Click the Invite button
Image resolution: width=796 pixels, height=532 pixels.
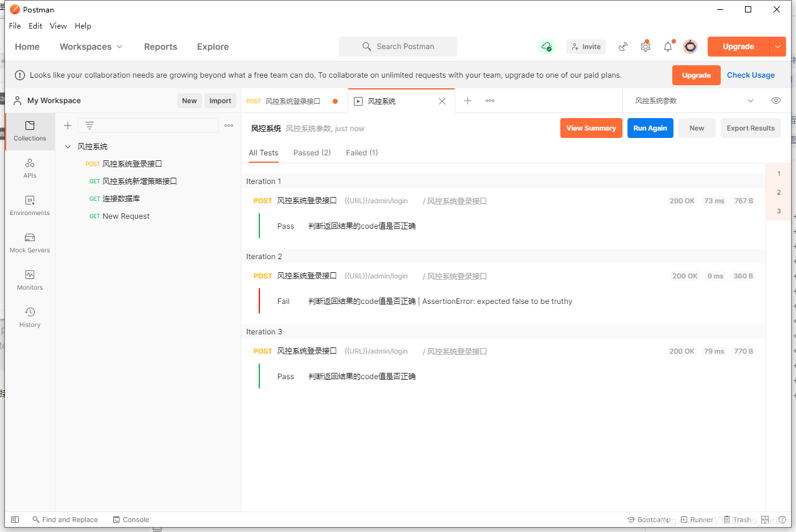586,47
